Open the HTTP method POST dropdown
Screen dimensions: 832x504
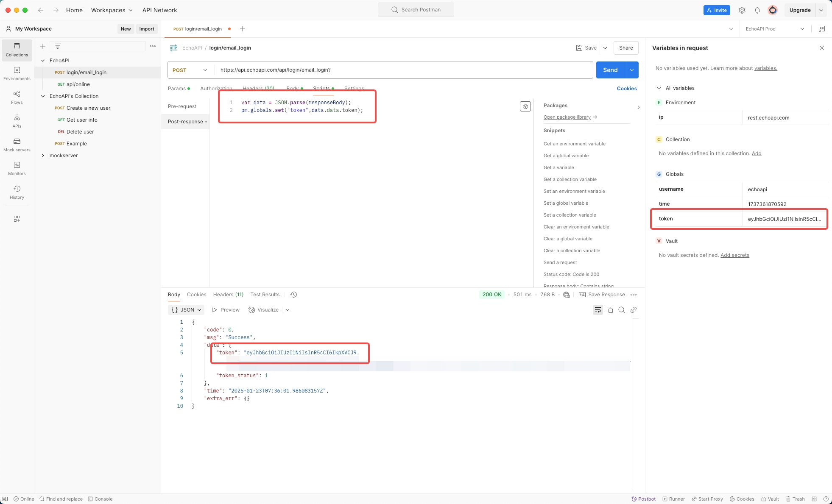tap(190, 70)
